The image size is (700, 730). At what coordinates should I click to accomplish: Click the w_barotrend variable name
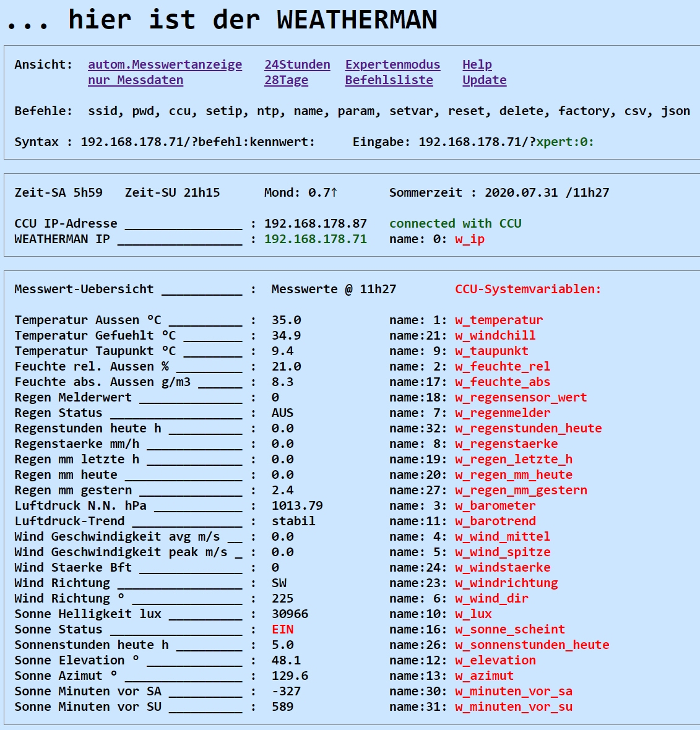click(495, 521)
